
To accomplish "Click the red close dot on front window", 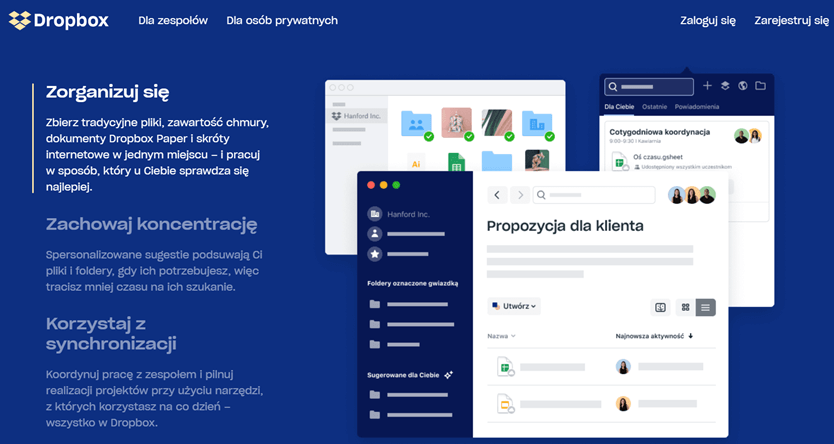I will tap(371, 185).
